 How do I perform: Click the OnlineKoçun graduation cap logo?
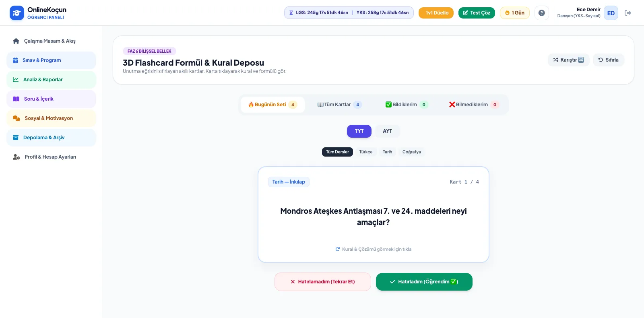click(x=17, y=13)
